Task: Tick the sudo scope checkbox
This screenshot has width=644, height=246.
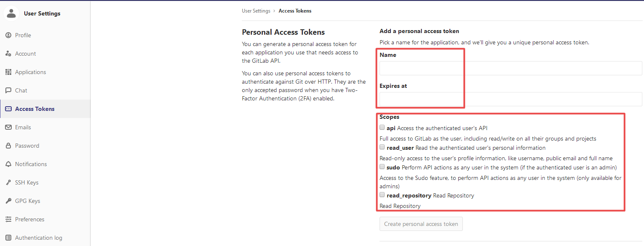Action: pyautogui.click(x=382, y=167)
